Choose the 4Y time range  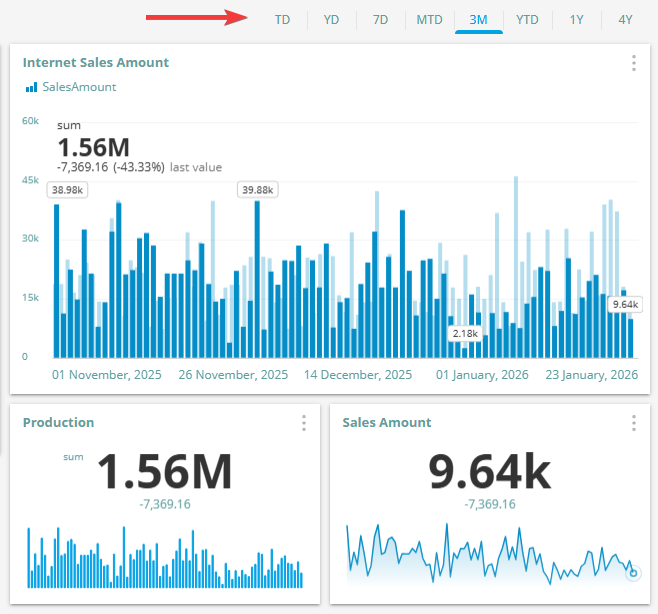point(625,19)
